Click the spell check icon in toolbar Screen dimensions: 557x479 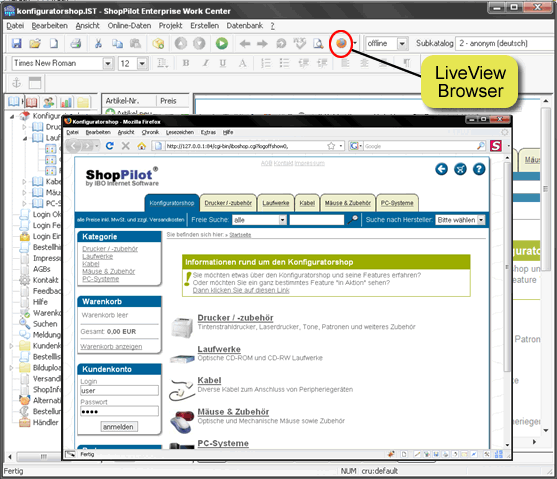pos(299,43)
